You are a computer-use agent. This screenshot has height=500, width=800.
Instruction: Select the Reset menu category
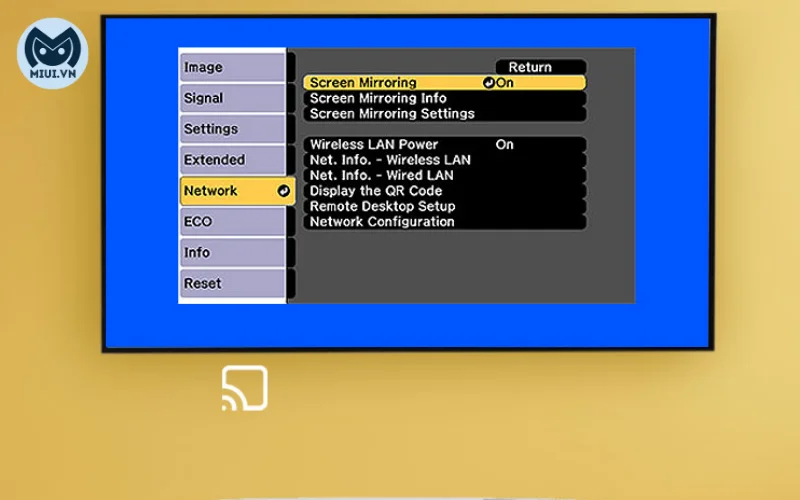tap(233, 283)
